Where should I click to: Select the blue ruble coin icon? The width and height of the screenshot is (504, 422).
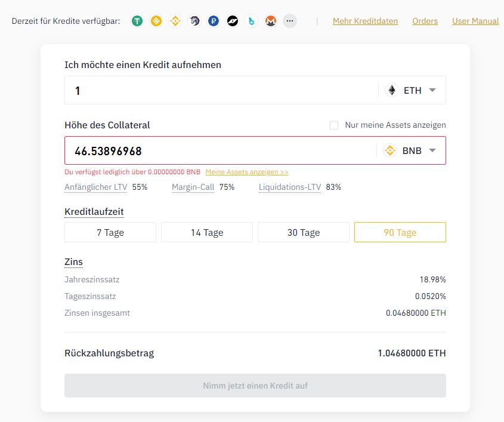click(214, 21)
